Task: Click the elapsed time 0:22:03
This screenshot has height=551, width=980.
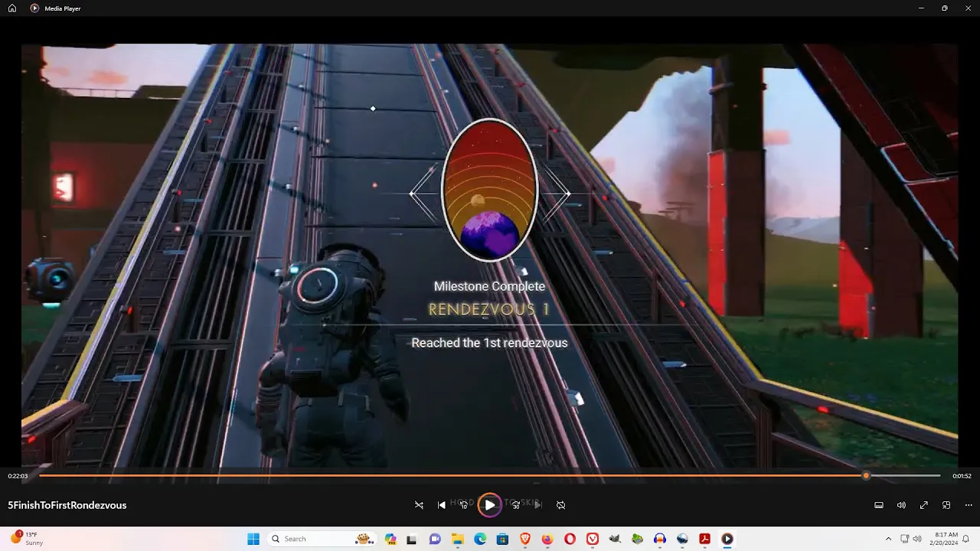Action: [x=18, y=476]
